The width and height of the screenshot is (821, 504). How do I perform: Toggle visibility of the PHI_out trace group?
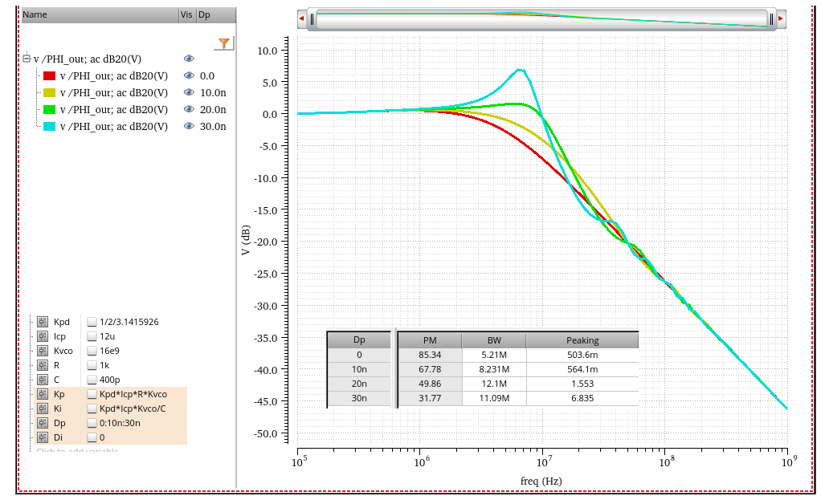(x=189, y=59)
